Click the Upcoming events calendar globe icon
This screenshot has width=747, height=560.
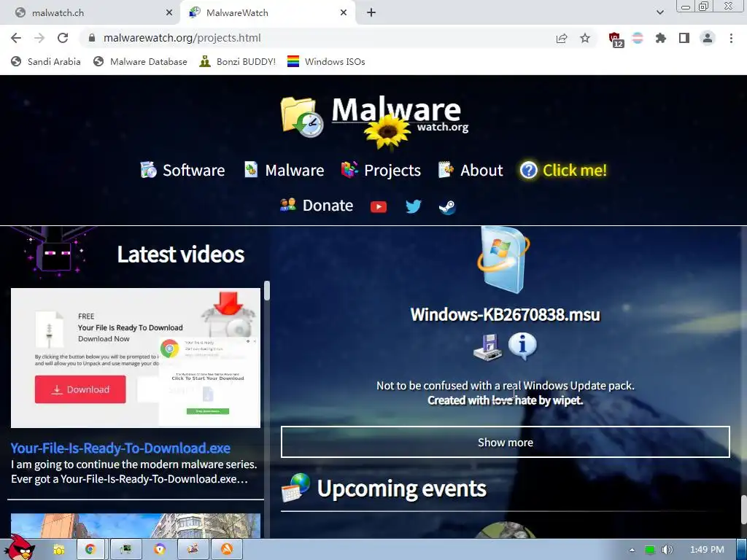coord(295,488)
